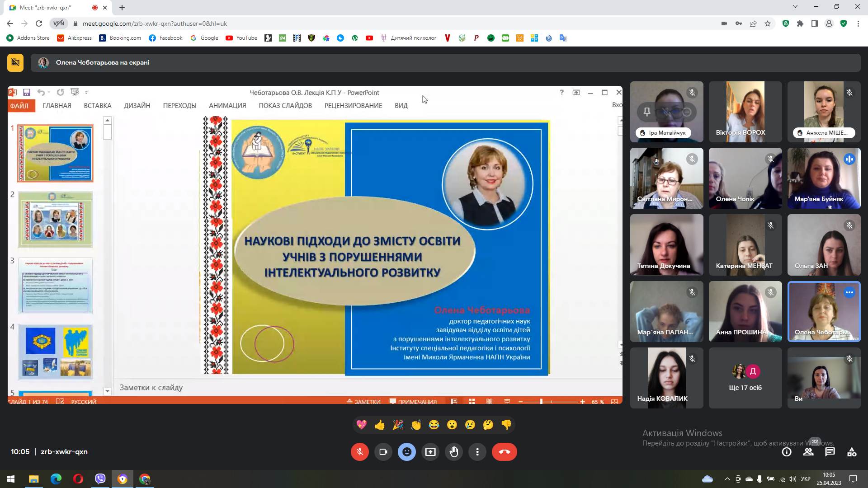Open the participants list icon
This screenshot has height=488, width=868.
[x=808, y=452]
